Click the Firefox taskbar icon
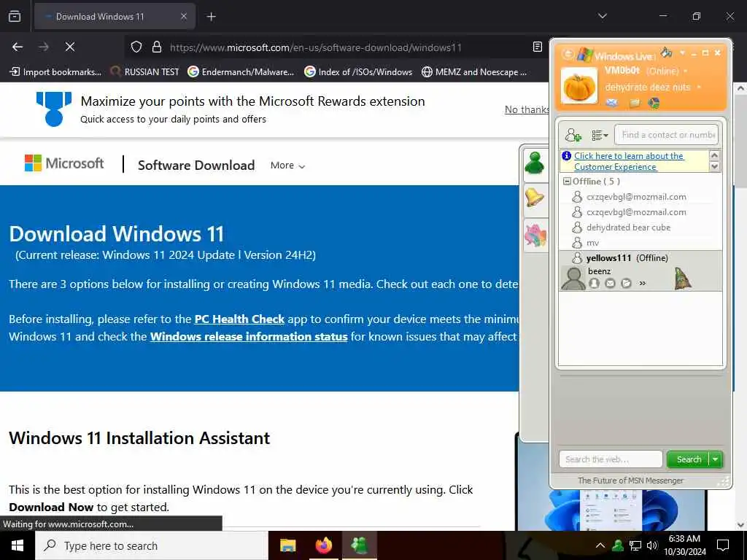The height and width of the screenshot is (560, 747). coord(323,545)
